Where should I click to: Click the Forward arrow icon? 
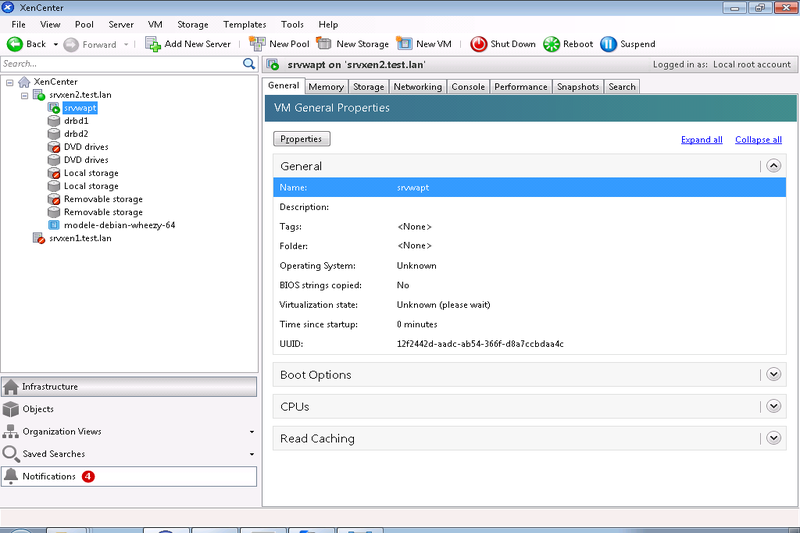71,45
